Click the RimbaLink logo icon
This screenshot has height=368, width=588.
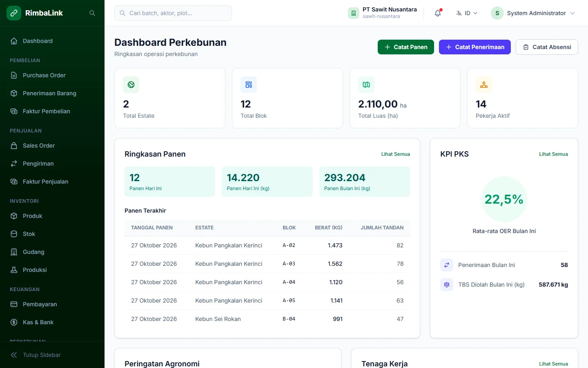pos(14,13)
